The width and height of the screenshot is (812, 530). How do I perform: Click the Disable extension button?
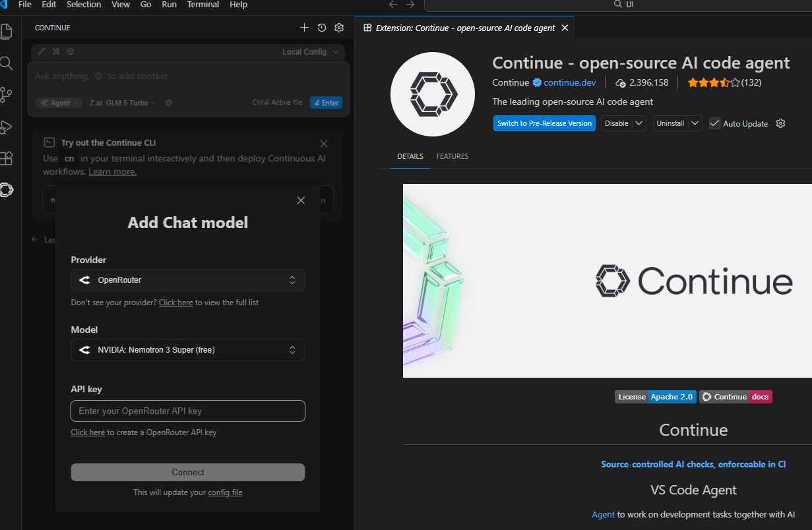(617, 123)
